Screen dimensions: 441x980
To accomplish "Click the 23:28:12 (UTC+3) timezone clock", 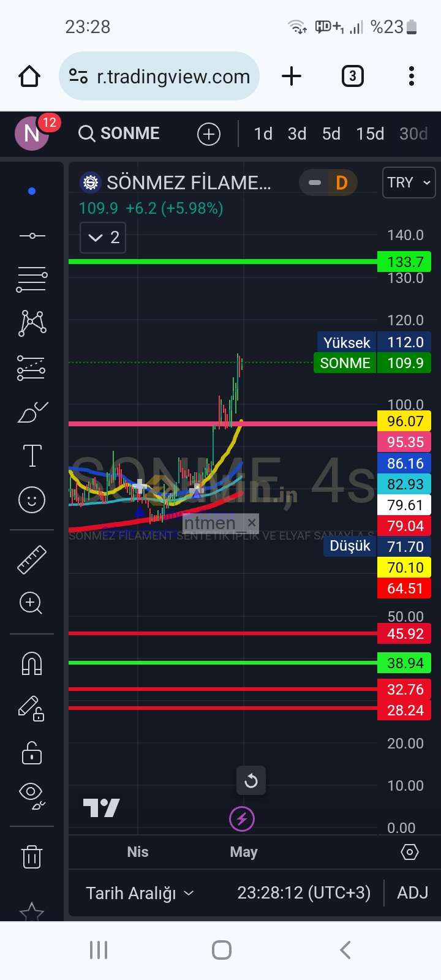I will click(304, 893).
